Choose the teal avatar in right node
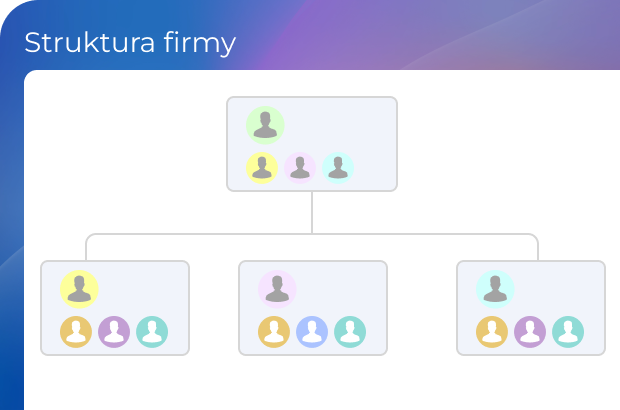The height and width of the screenshot is (410, 620). pos(568,332)
